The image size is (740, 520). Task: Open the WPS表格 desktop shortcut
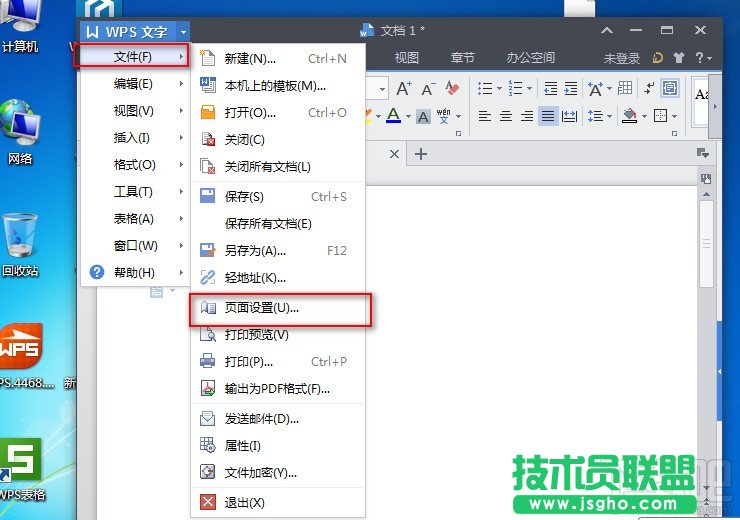point(23,469)
